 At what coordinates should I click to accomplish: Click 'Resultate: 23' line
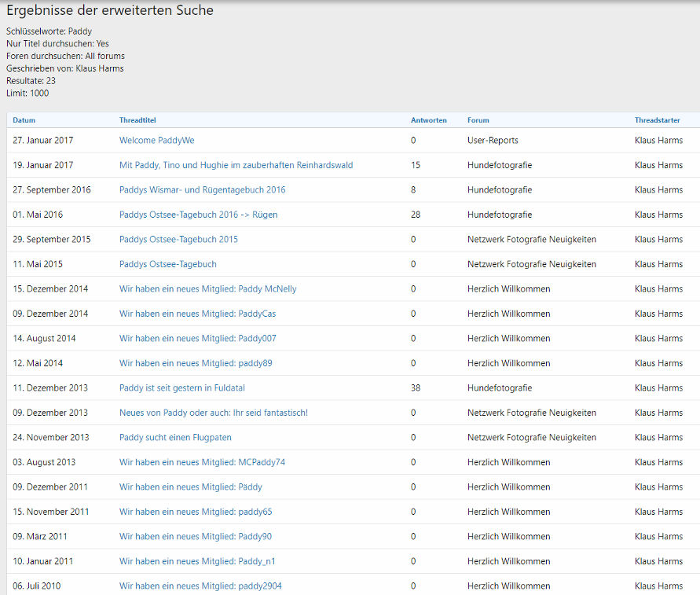[31, 81]
